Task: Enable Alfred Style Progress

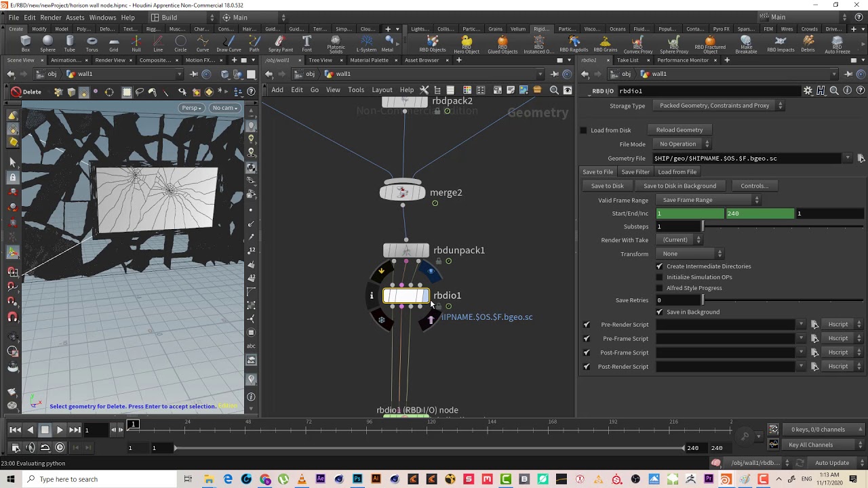Action: pos(659,288)
